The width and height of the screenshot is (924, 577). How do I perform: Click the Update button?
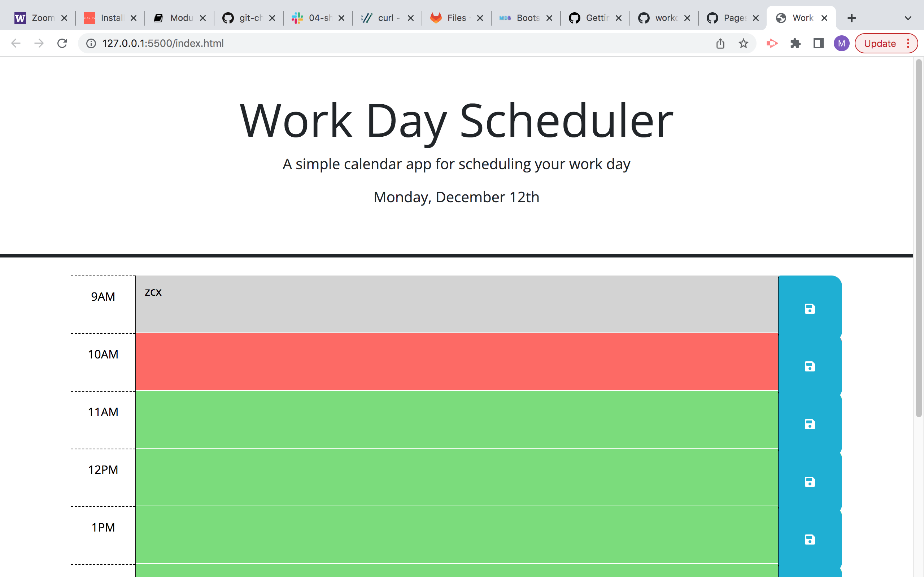click(x=880, y=43)
